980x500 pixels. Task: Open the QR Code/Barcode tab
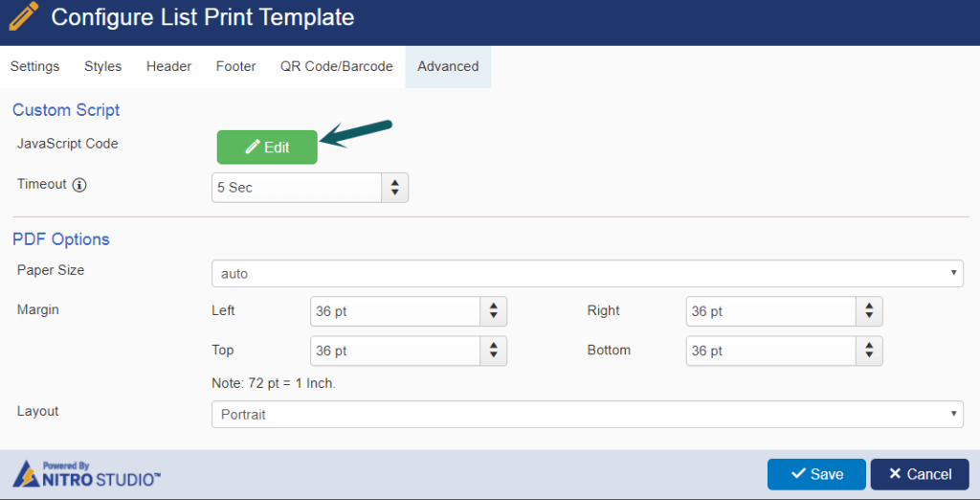coord(336,67)
